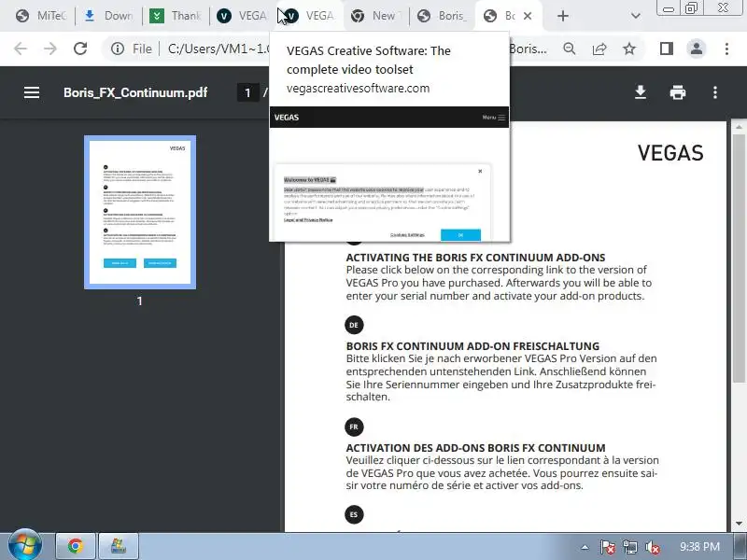
Task: Click the ACTIVATING THE BORIS FX CONTINUUM heading
Action: (x=475, y=258)
